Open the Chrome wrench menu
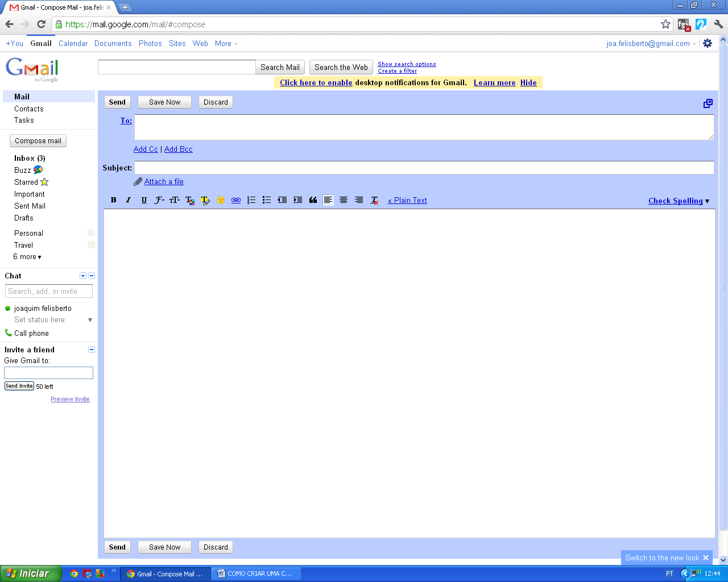This screenshot has height=582, width=728. pyautogui.click(x=718, y=24)
